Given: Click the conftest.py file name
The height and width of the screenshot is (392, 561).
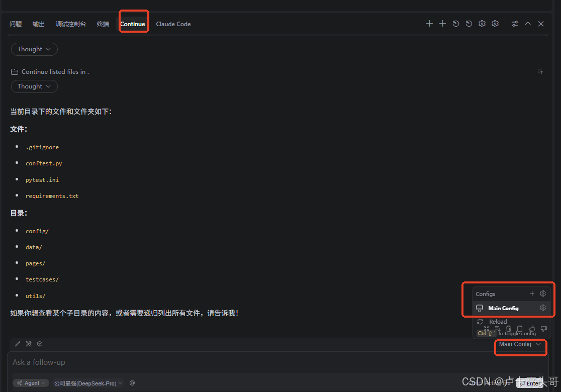Looking at the screenshot, I should click(44, 163).
